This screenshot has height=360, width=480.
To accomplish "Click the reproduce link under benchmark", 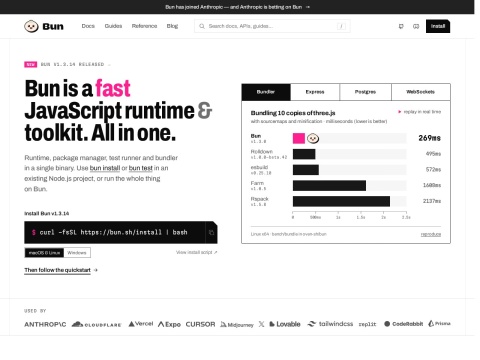I will [431, 234].
